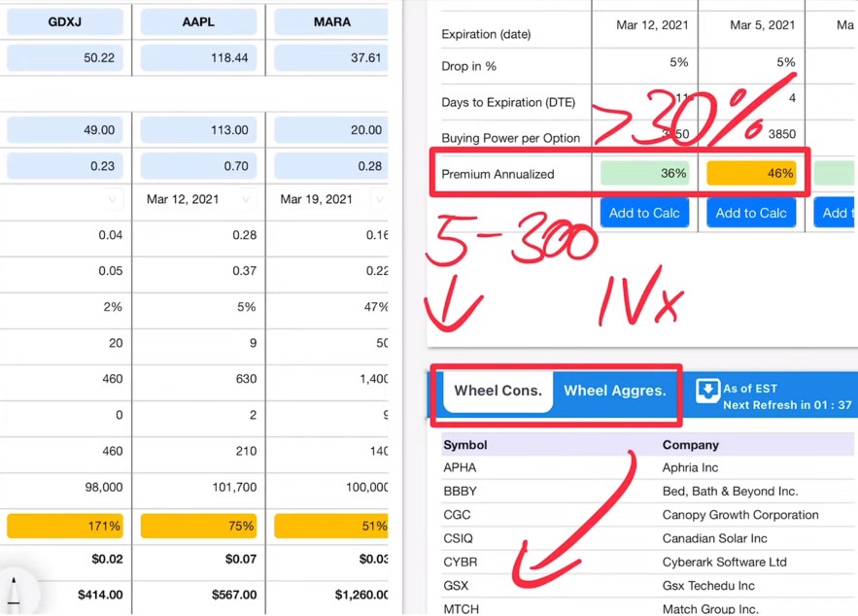Click the orange 171% cell under GDXJ
Image resolution: width=858 pixels, height=616 pixels.
coord(64,527)
